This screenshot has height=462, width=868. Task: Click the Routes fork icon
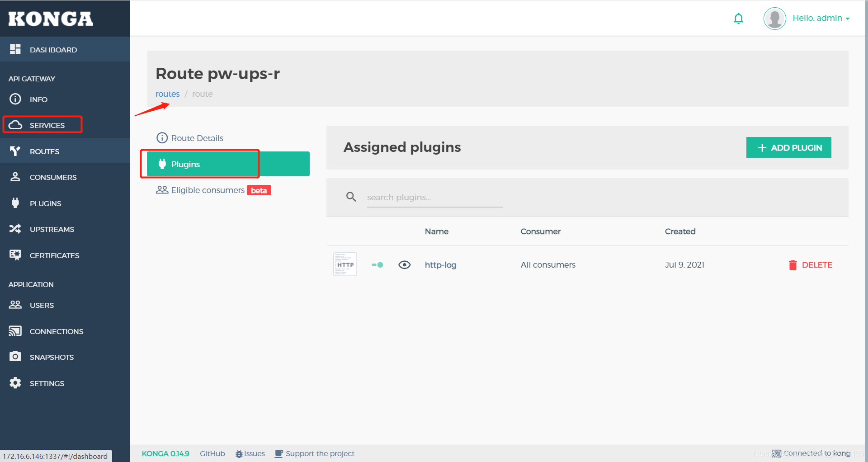[x=15, y=151]
